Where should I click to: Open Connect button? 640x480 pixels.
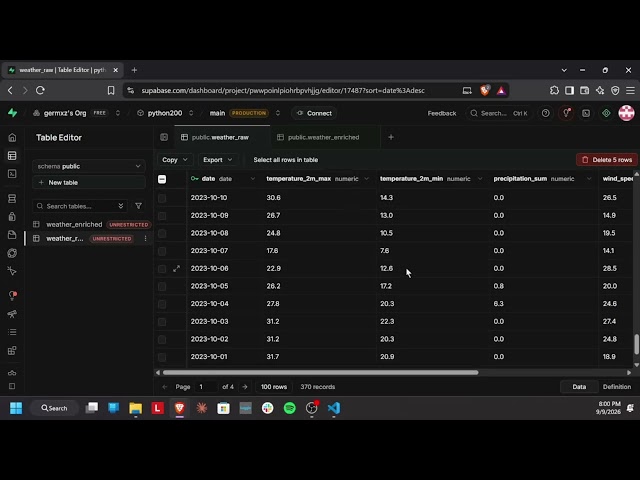click(314, 113)
